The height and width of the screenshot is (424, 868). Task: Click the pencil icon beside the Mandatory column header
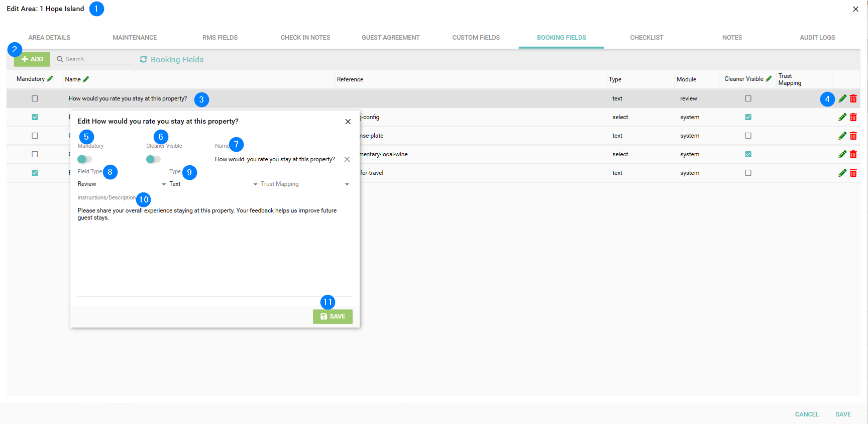point(50,79)
